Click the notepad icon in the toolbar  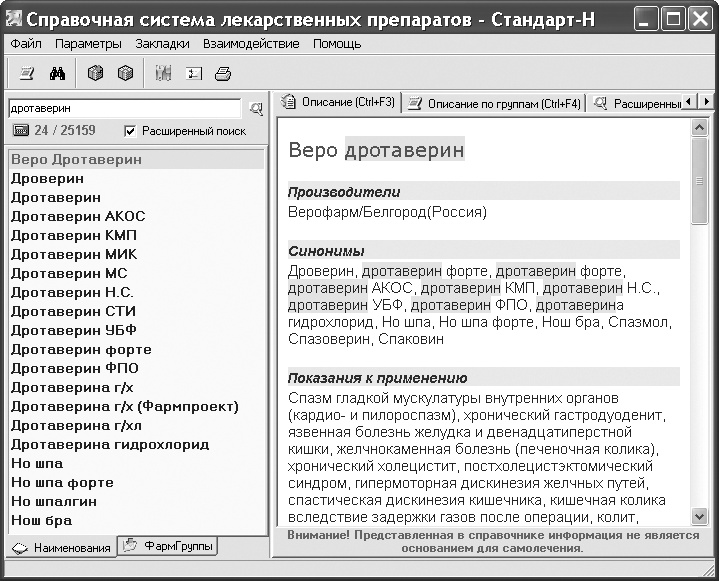click(27, 73)
